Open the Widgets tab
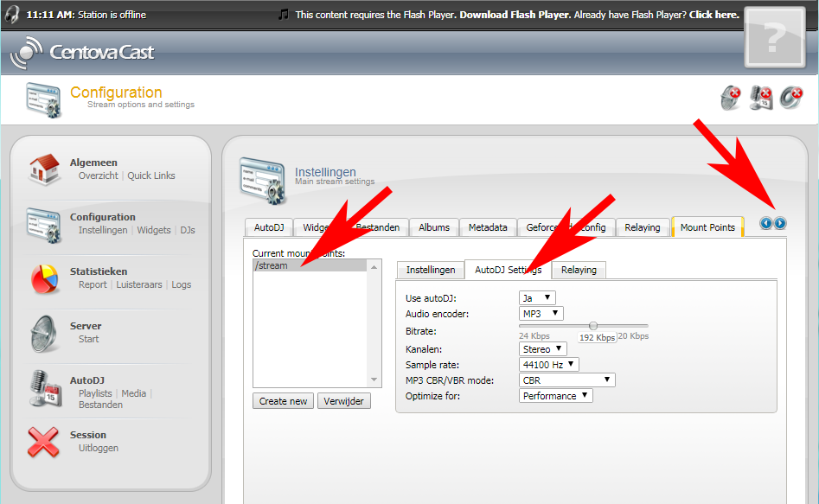 coord(318,227)
